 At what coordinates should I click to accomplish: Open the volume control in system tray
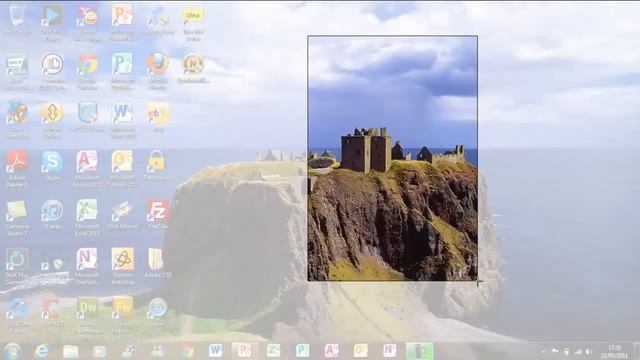point(589,351)
